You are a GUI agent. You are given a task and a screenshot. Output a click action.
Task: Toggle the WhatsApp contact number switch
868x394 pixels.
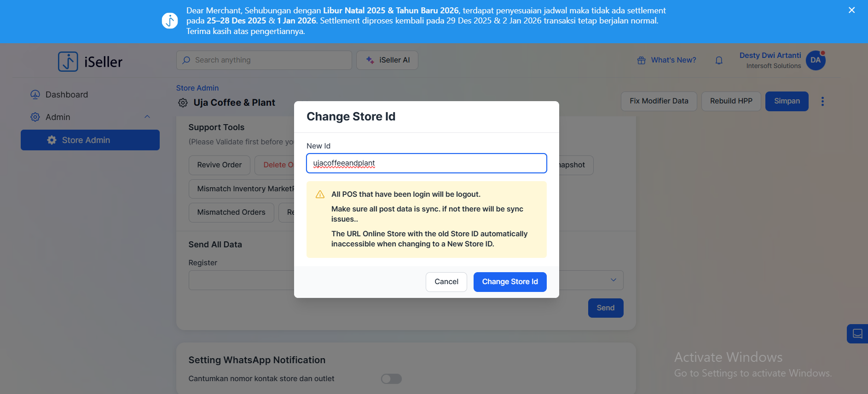tap(391, 379)
